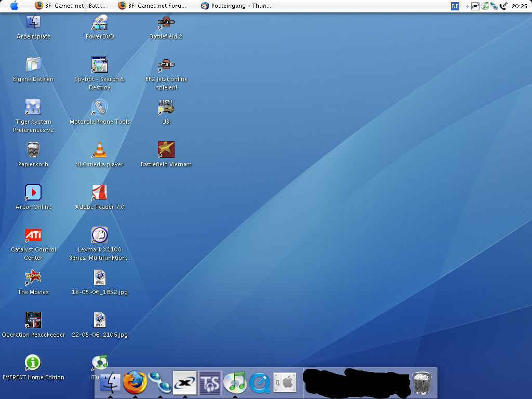Launch the Operation Peacekeeper shortcut
Image resolution: width=532 pixels, height=399 pixels.
(33, 320)
